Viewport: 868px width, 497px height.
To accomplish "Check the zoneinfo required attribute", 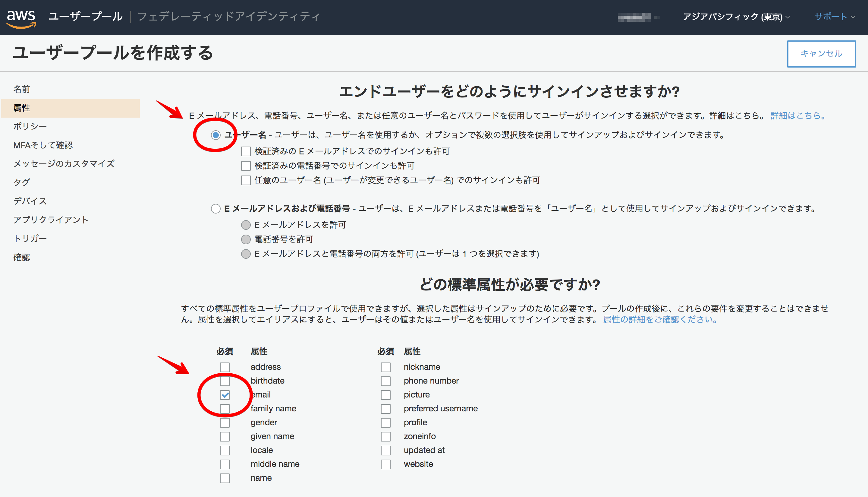I will point(386,437).
